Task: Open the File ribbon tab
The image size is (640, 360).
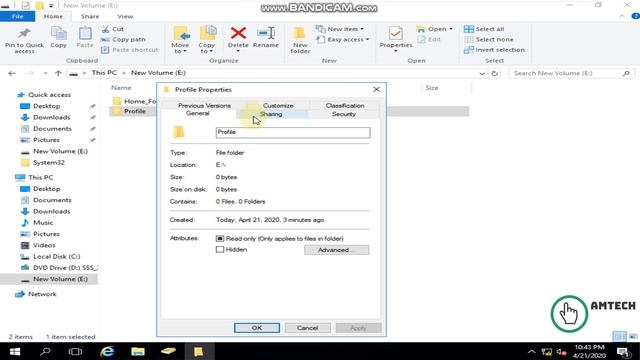Action: [x=18, y=16]
